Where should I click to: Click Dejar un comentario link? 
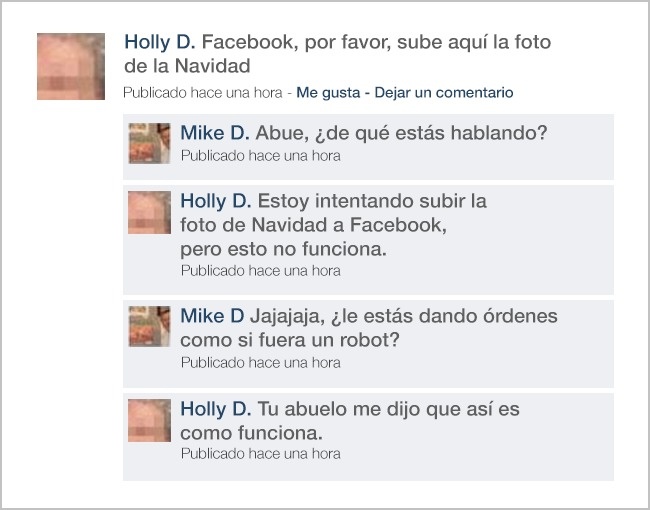pyautogui.click(x=444, y=92)
